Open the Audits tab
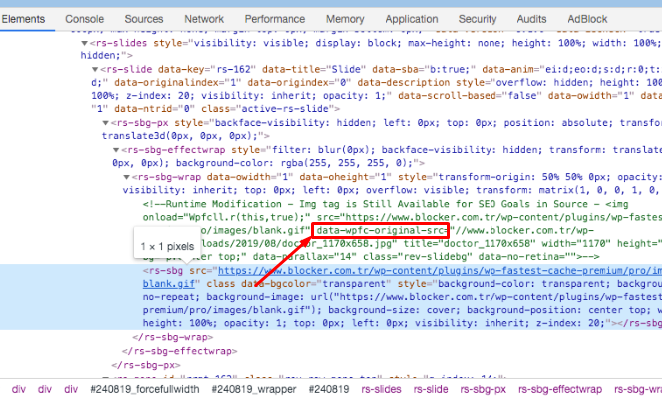Screen dimensions: 662x397 click(531, 19)
